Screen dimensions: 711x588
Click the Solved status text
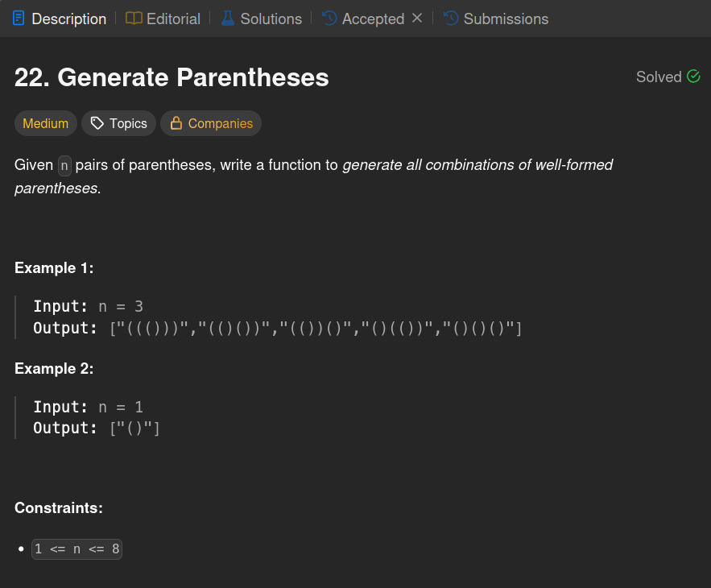659,77
